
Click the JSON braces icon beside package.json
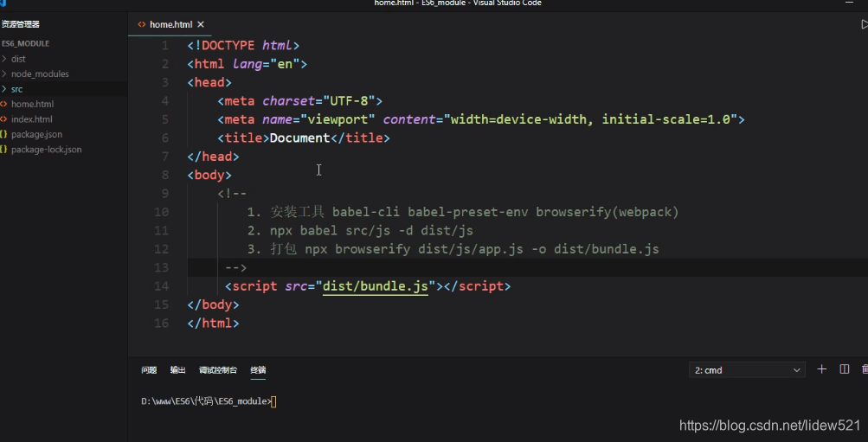coord(4,134)
